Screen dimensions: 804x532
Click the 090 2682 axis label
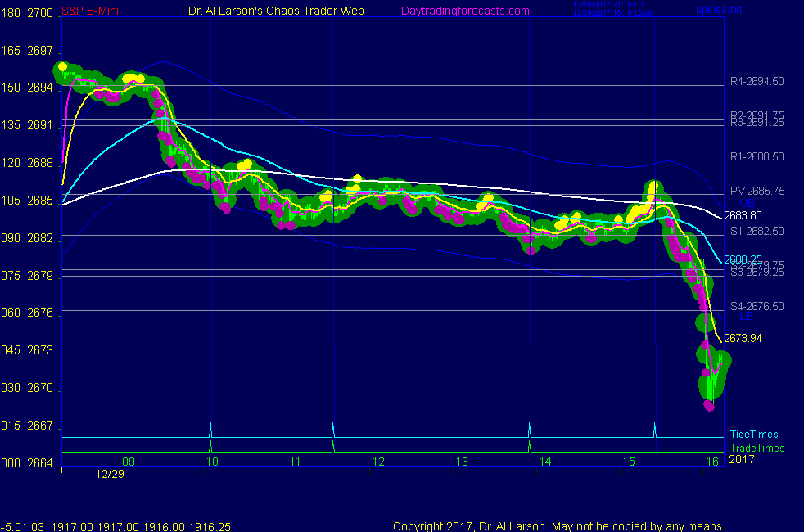pos(27,238)
